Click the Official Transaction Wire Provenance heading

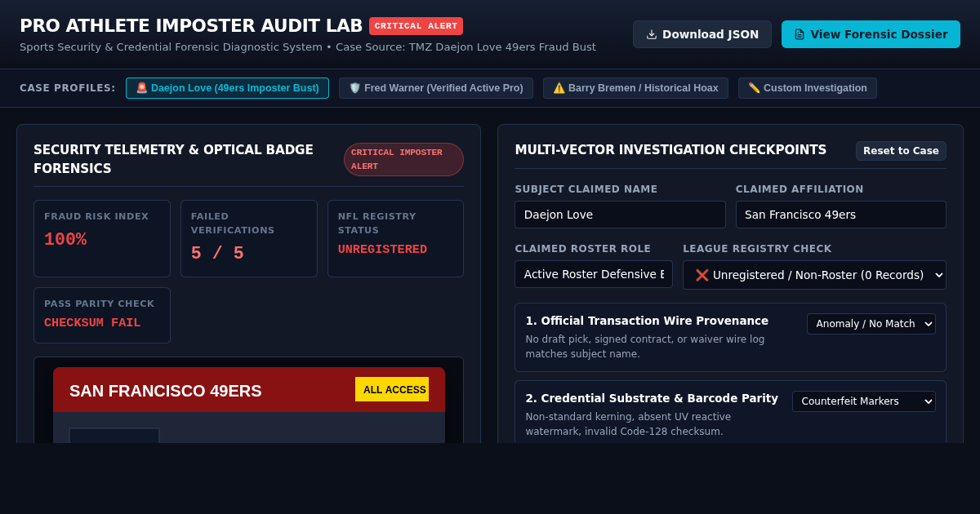pos(647,321)
